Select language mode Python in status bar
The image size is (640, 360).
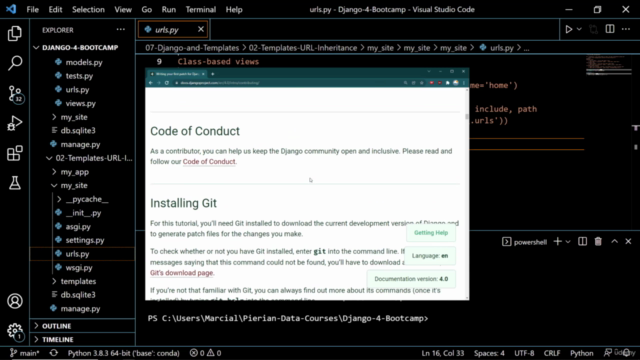(x=582, y=353)
